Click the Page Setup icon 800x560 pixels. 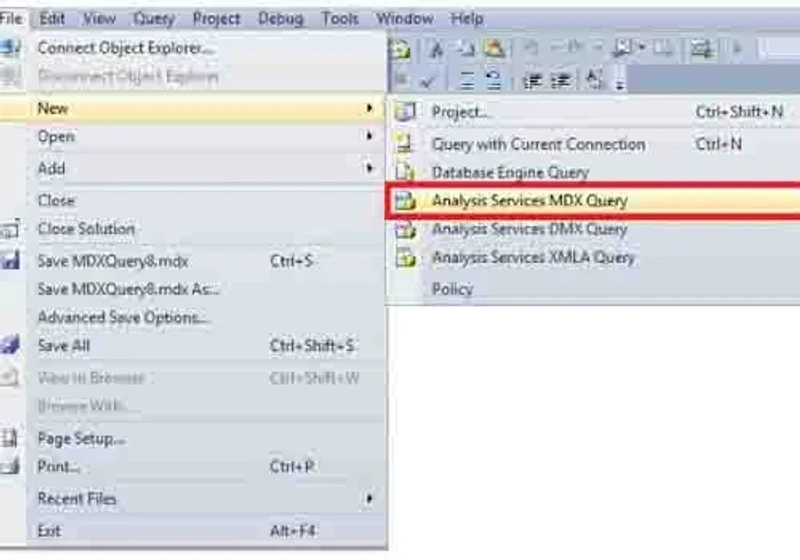tap(10, 438)
